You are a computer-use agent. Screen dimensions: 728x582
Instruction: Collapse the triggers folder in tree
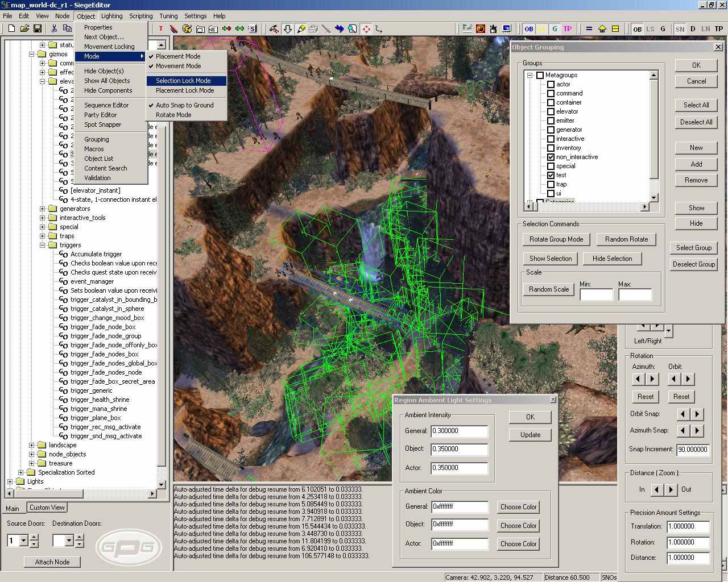click(43, 245)
